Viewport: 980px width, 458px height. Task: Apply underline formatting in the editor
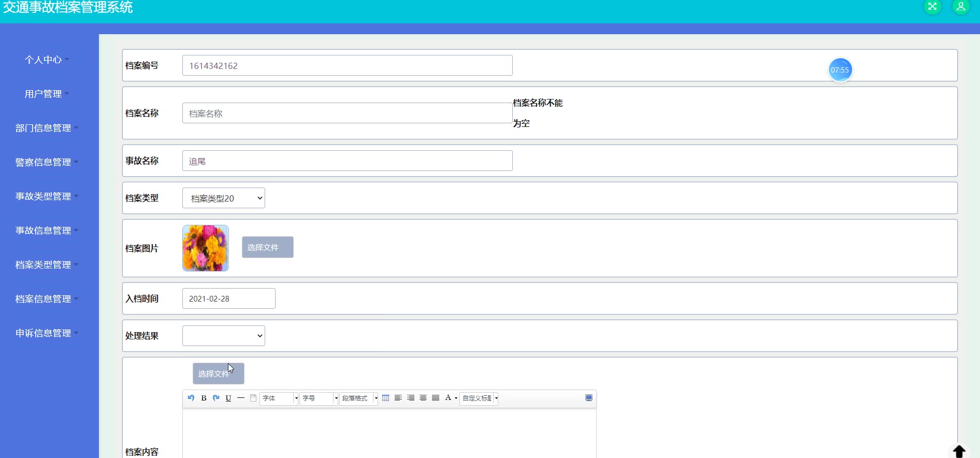tap(228, 398)
